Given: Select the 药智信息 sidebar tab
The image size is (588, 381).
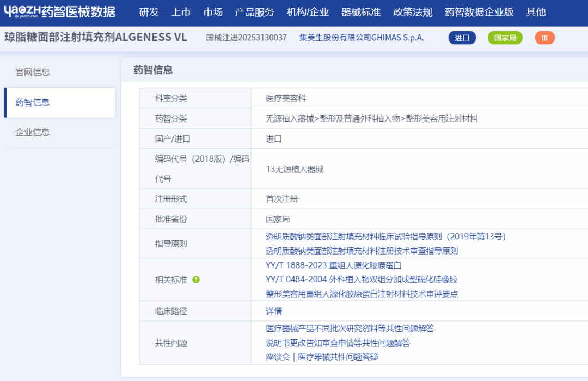Looking at the screenshot, I should pos(60,102).
